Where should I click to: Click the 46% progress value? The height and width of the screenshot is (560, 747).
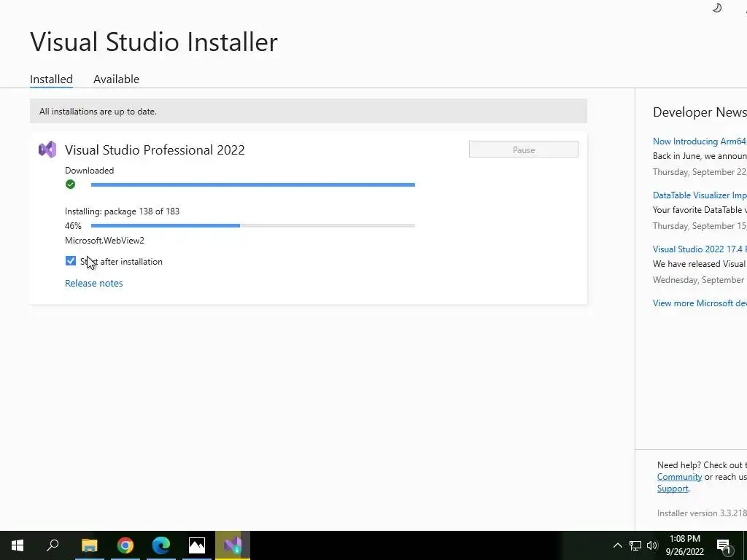pos(73,225)
